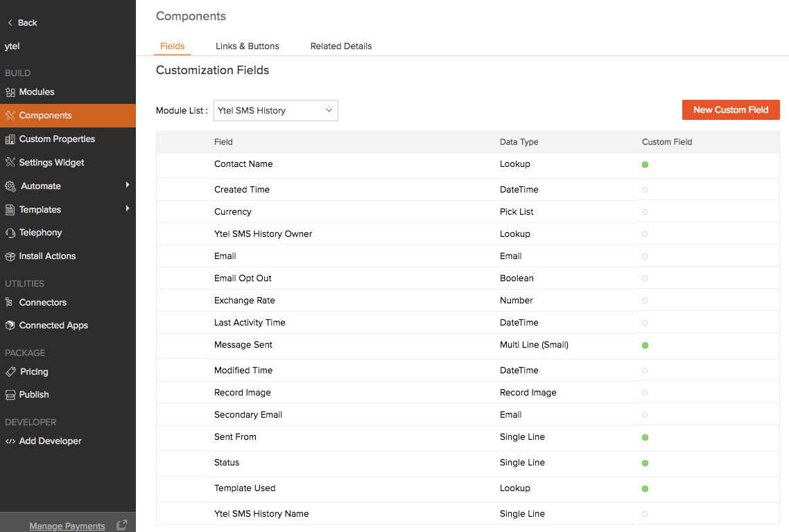This screenshot has height=532, width=789.
Task: Click the Record Image custom field indicator
Action: (645, 392)
